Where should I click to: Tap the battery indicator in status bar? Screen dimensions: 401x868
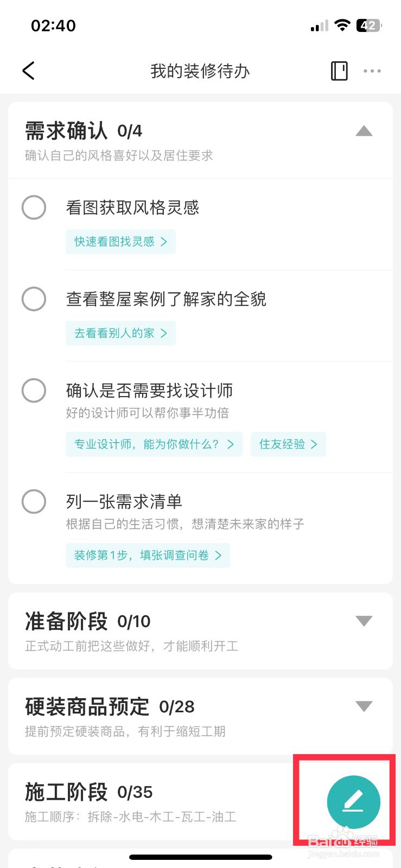[x=369, y=25]
